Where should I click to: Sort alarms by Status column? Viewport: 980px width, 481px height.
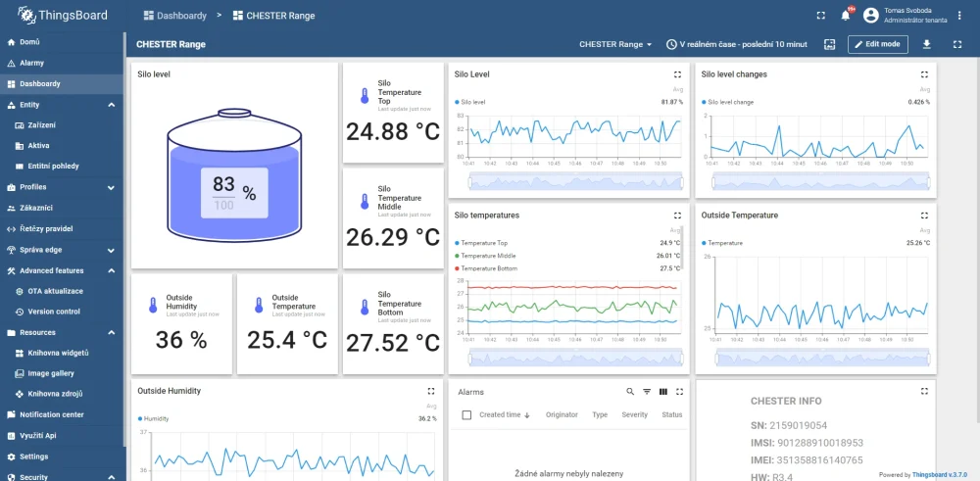tap(672, 414)
